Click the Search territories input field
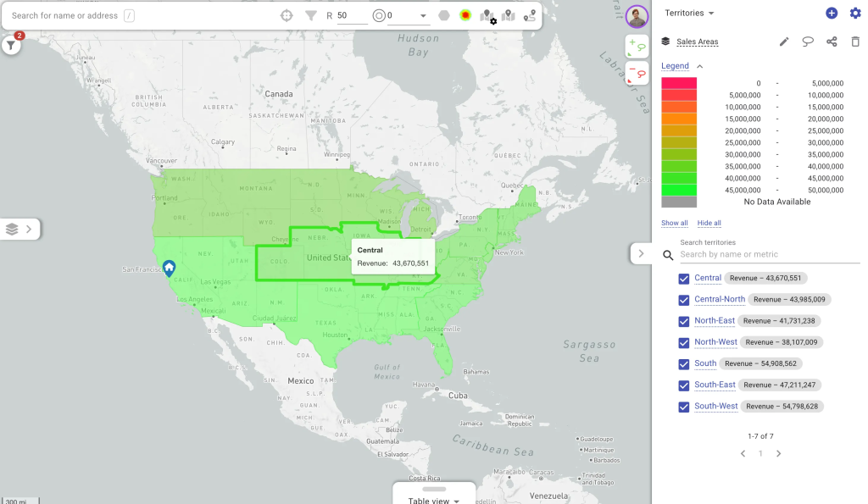 (x=767, y=254)
